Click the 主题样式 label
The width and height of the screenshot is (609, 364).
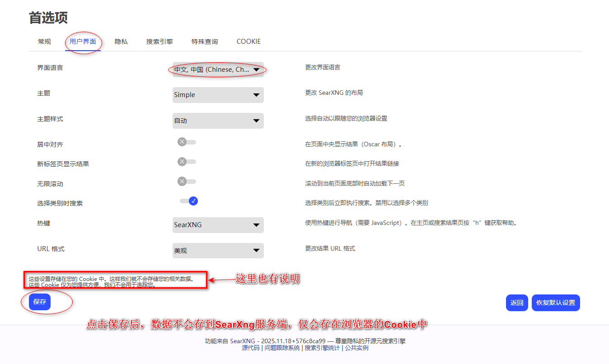coord(50,119)
